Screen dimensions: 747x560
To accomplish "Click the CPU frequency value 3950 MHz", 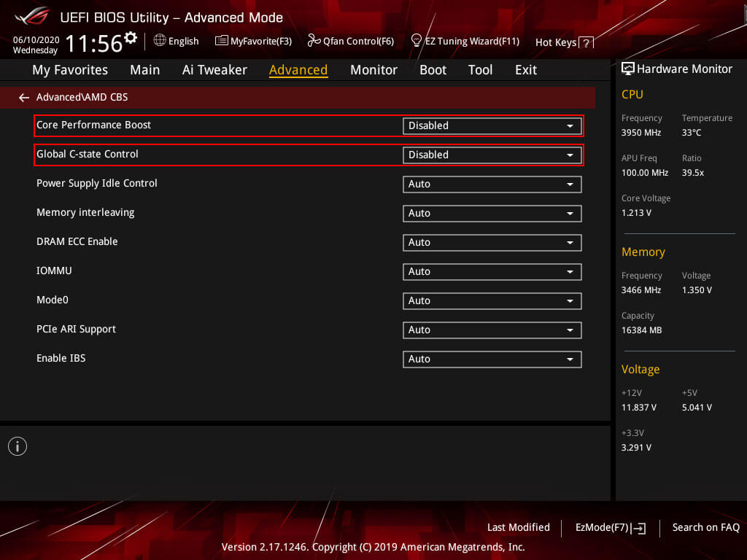I will (640, 133).
